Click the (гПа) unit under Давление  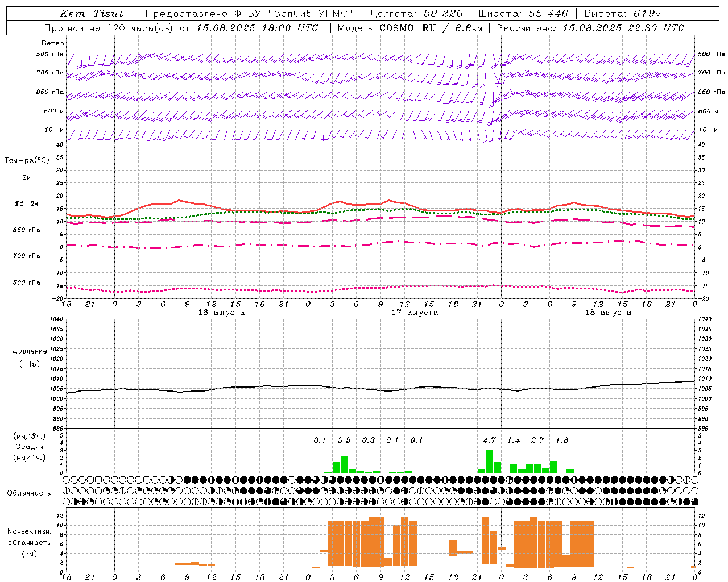coord(29,364)
